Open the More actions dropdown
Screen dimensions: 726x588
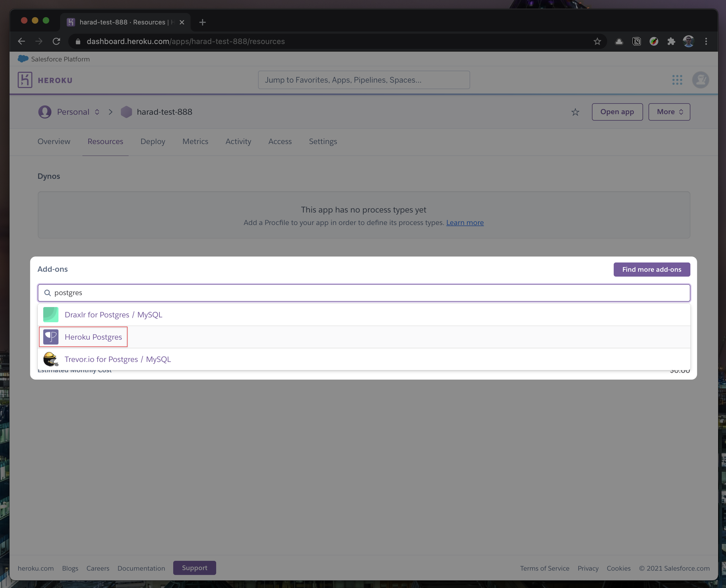[669, 112]
